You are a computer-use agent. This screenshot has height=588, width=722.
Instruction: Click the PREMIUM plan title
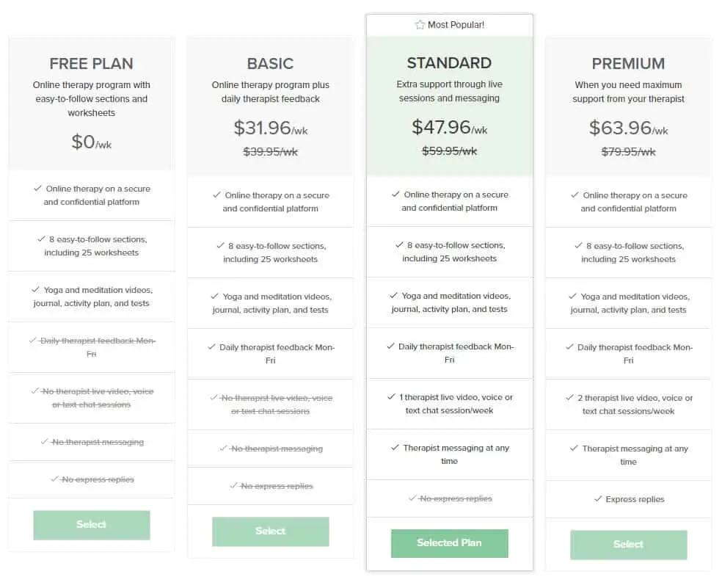tap(628, 64)
